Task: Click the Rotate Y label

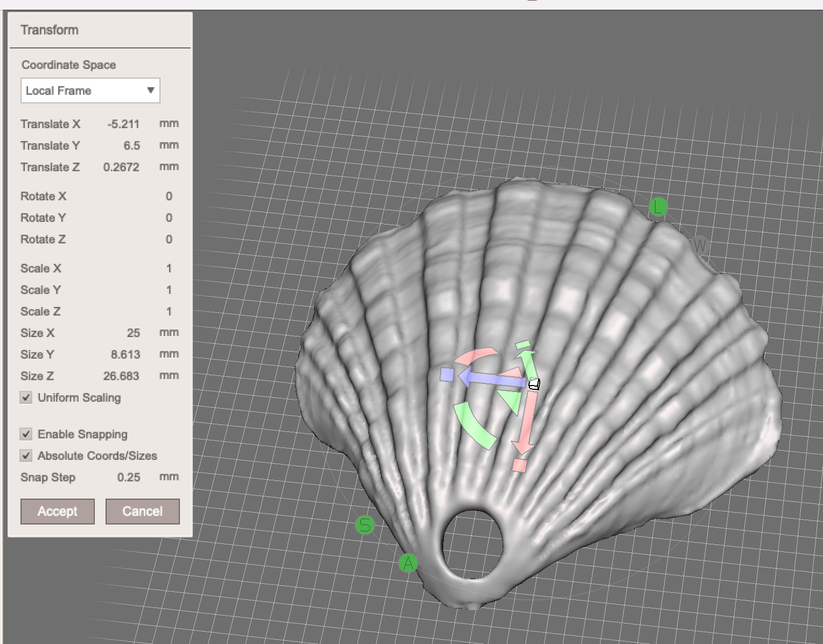Action: pyautogui.click(x=43, y=218)
